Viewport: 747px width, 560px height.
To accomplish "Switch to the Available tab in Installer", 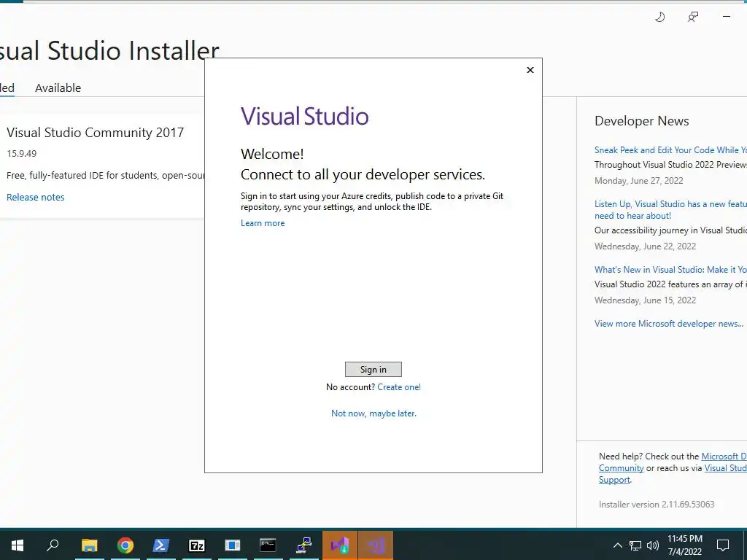I will pos(58,88).
